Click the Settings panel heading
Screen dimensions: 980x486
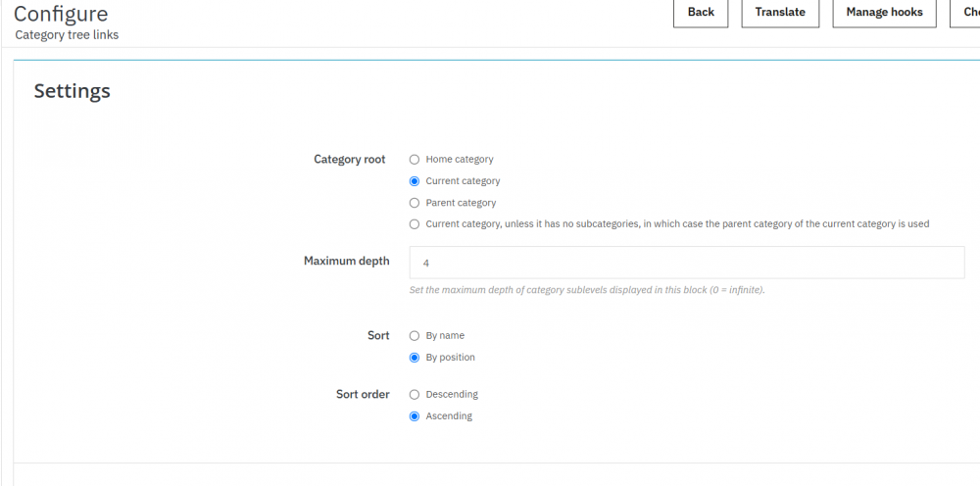click(73, 92)
